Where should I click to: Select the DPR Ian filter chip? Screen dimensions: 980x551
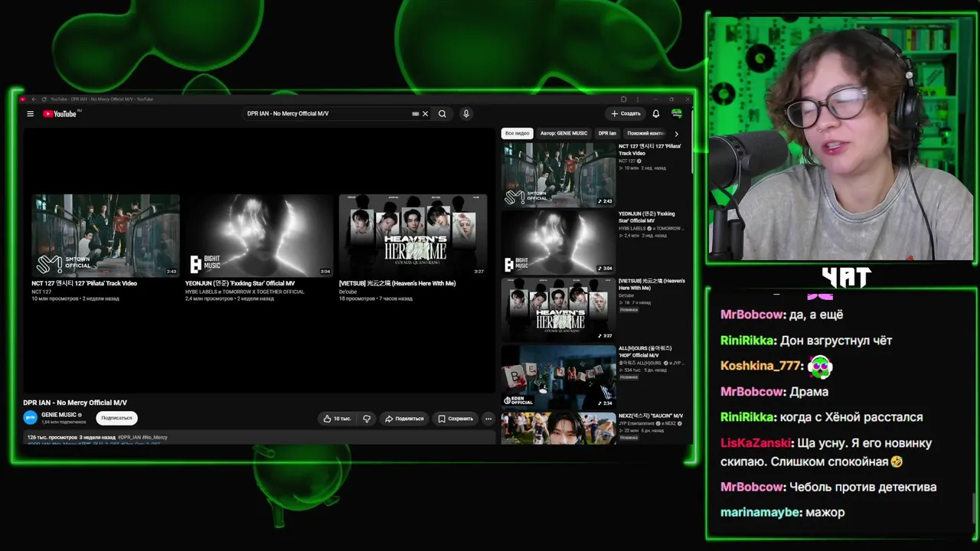607,133
